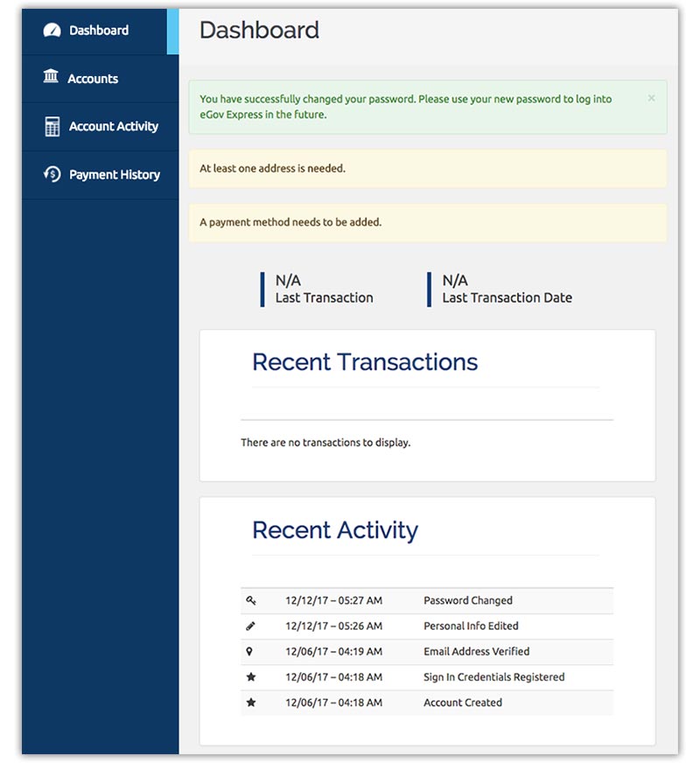Click the Recent Transactions heading
Image resolution: width=700 pixels, height=763 pixels.
(x=365, y=362)
